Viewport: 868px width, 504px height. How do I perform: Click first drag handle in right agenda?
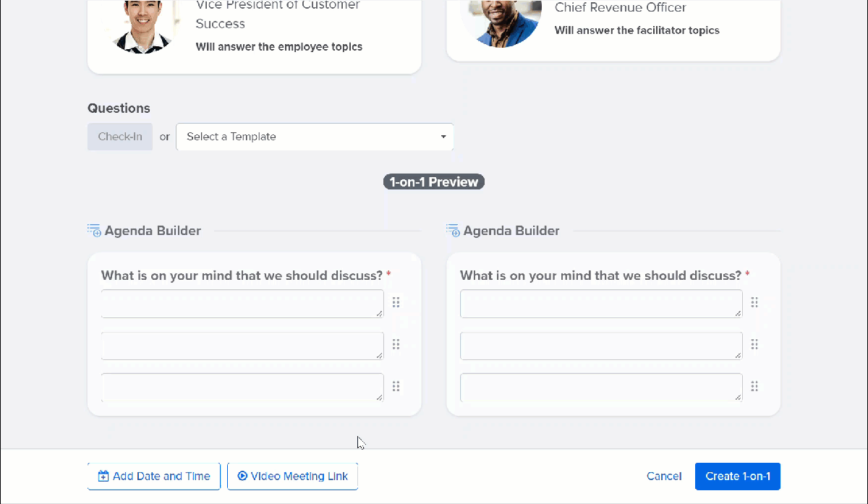[x=754, y=302]
